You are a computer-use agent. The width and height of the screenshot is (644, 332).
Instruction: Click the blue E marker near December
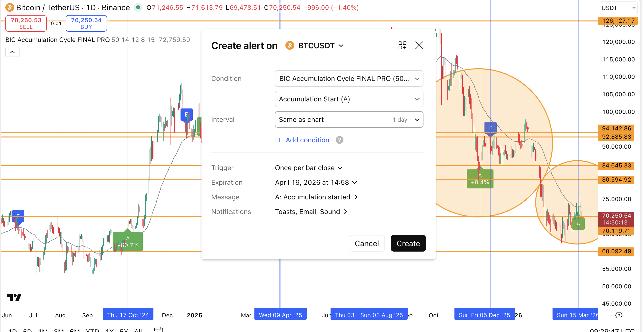(x=186, y=115)
